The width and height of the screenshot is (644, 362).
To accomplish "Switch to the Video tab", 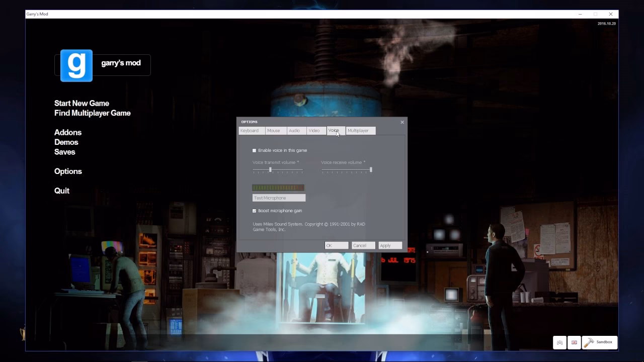I will click(x=316, y=131).
